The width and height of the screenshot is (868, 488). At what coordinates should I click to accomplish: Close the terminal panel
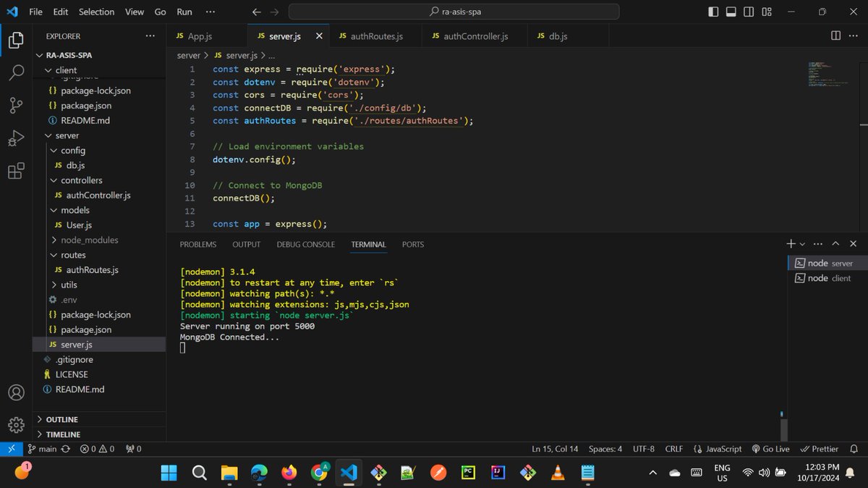854,244
